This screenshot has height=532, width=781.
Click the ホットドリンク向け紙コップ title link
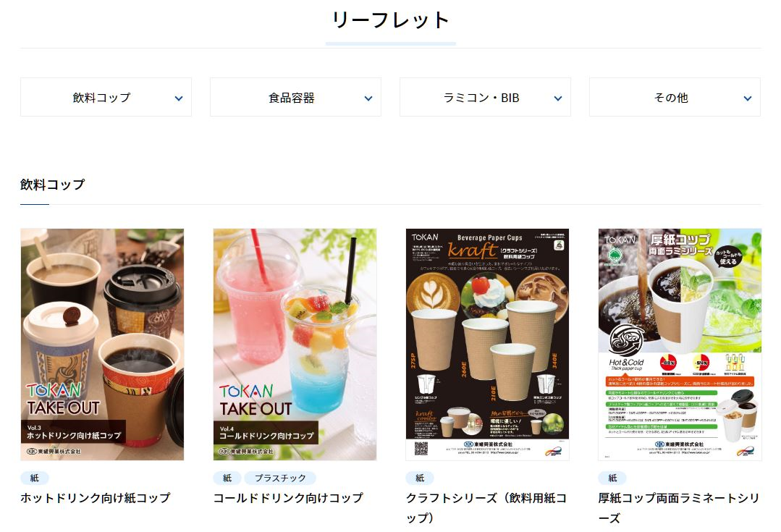[96, 498]
